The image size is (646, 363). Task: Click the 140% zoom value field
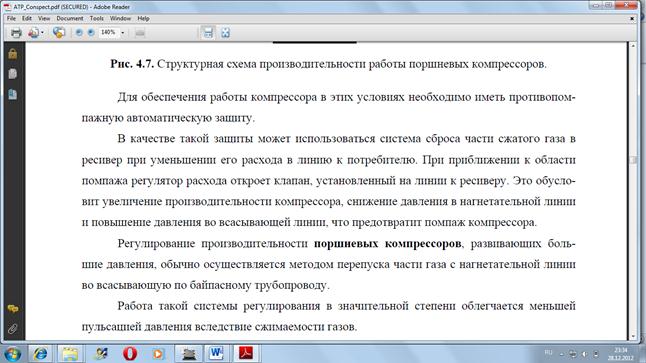pos(108,32)
